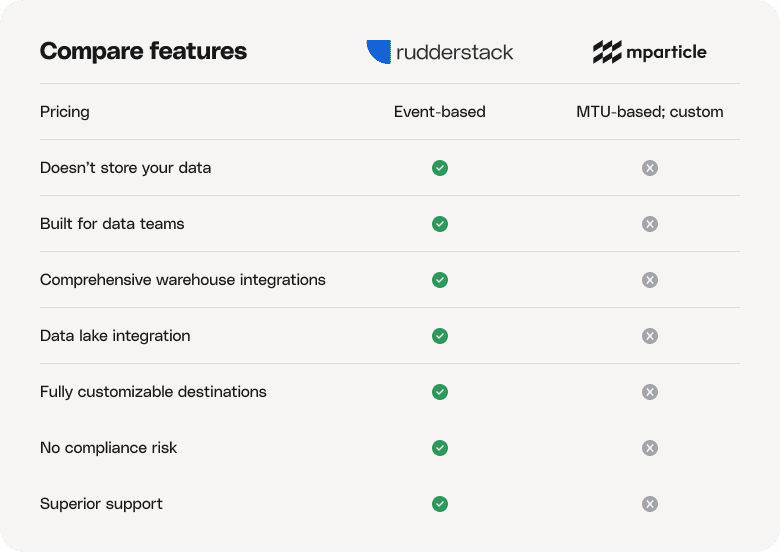Click mParticle gray X for Built for data teams
The height and width of the screenshot is (552, 780).
pyautogui.click(x=650, y=224)
